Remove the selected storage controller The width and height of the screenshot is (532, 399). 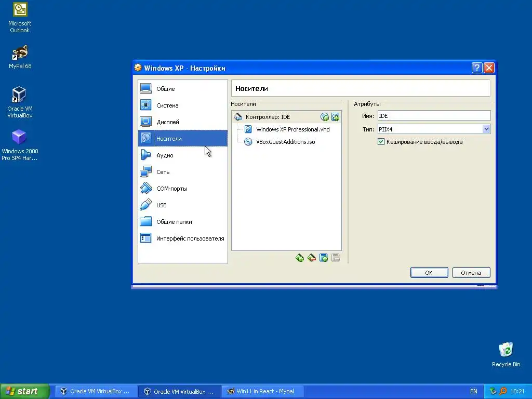[x=312, y=258]
